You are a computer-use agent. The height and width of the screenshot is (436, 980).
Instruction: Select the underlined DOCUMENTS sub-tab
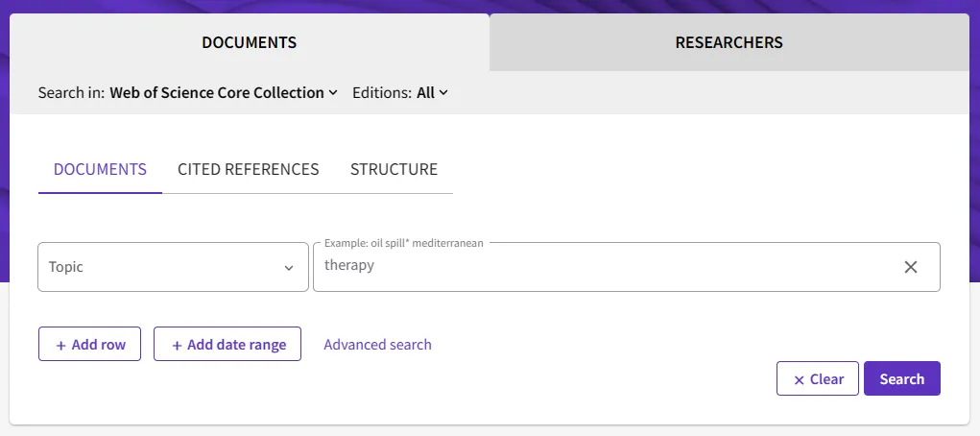[x=100, y=170]
